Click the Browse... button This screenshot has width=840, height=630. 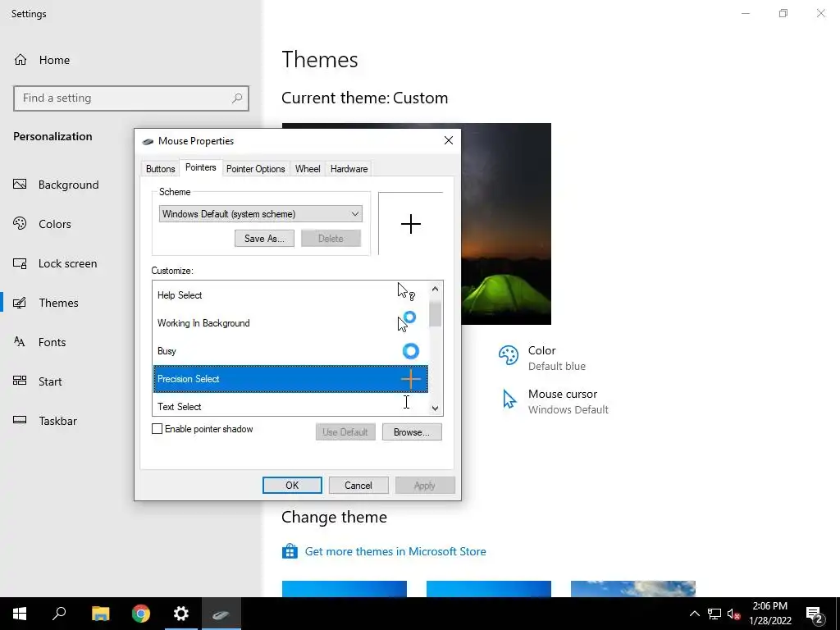[x=412, y=431]
